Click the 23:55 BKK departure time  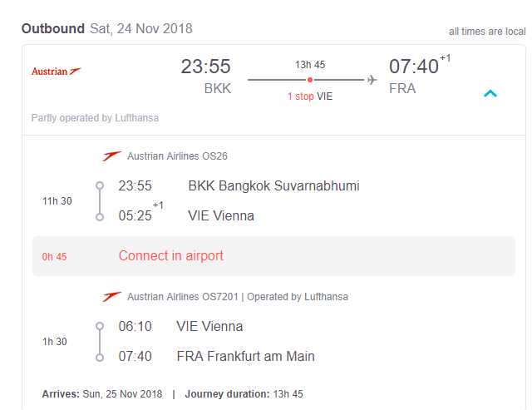[205, 67]
